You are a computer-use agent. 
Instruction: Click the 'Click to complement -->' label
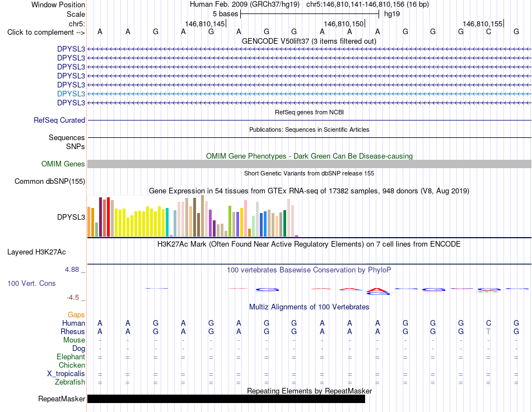coord(46,33)
